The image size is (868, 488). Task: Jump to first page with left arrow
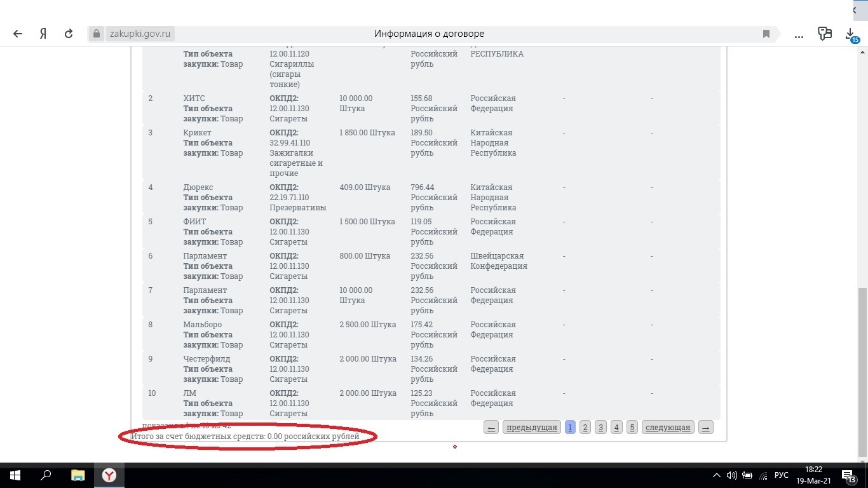[491, 427]
